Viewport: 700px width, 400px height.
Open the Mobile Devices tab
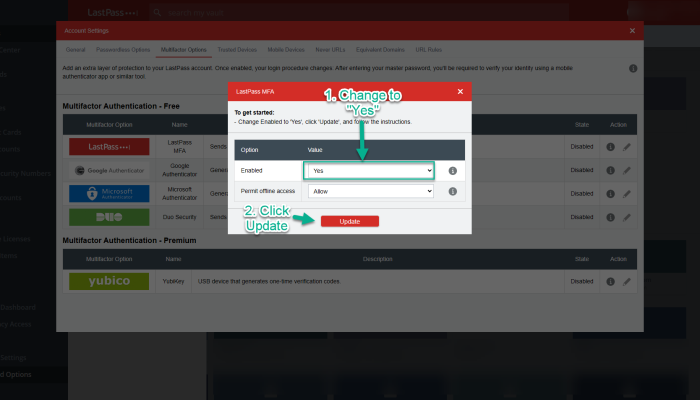pyautogui.click(x=286, y=50)
